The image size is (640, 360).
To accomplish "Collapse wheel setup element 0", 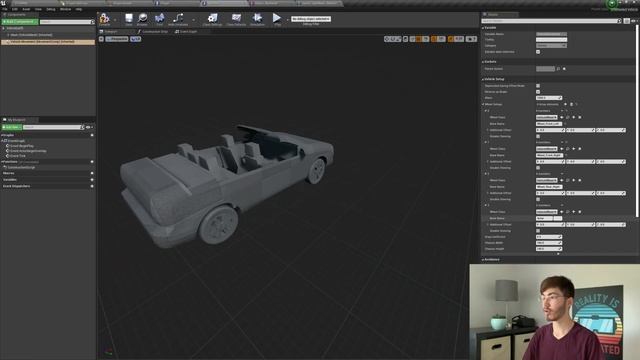I will tap(486, 111).
